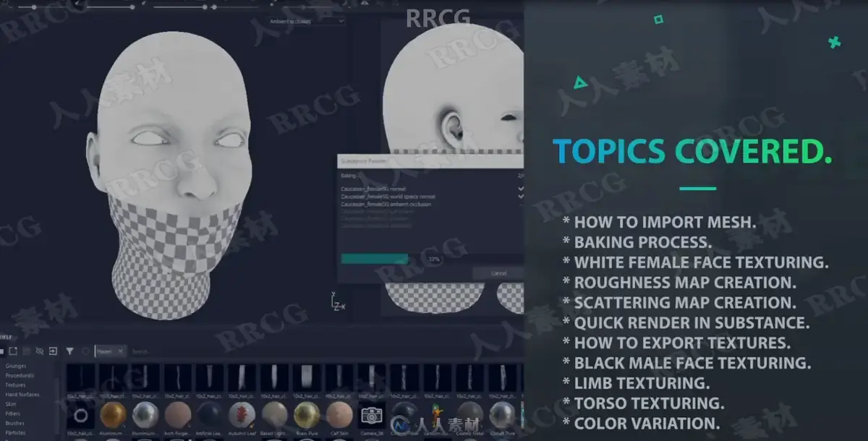Click 'QUICK RENDER IN SUBSTANCE.' line
The image size is (868, 441).
(x=686, y=322)
